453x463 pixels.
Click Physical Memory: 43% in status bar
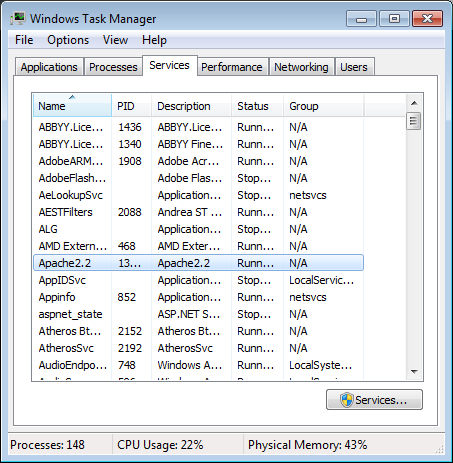pos(307,445)
